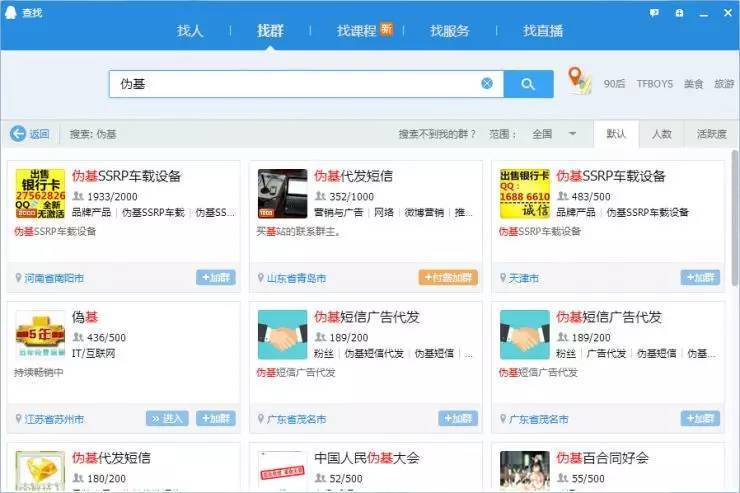Sort results by 人数
Screen dimensions: 740x493
click(x=662, y=134)
